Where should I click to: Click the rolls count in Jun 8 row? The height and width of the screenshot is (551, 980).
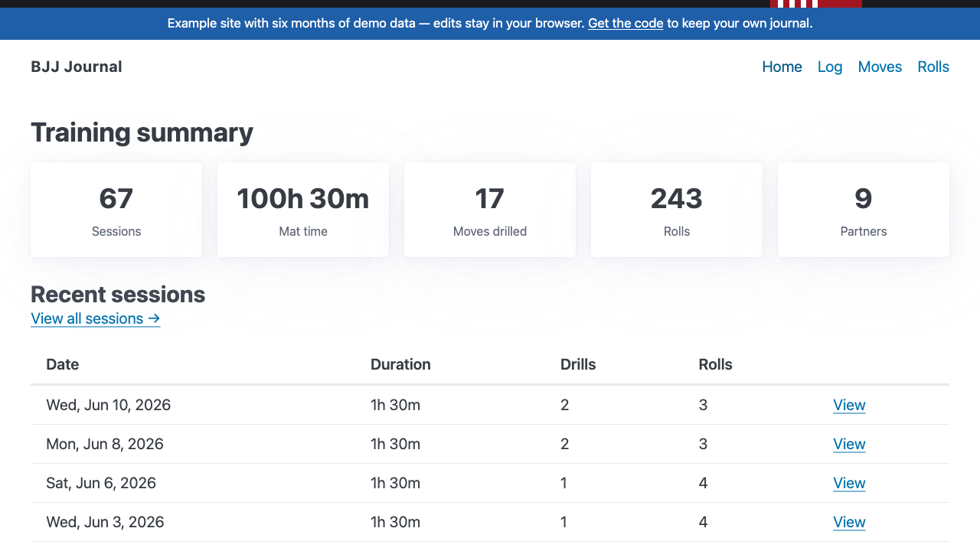[703, 444]
